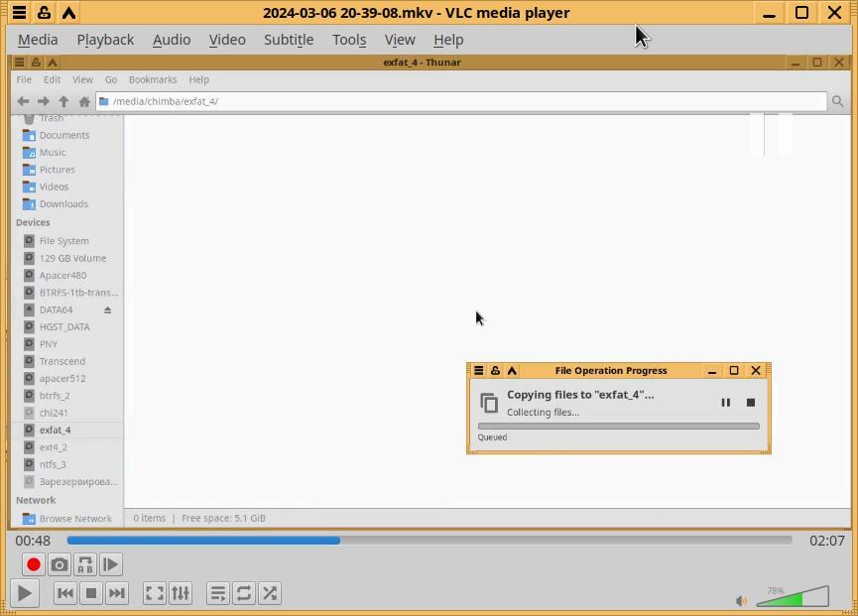Click the red Record button in VLC
Image resolution: width=858 pixels, height=616 pixels.
click(x=33, y=564)
